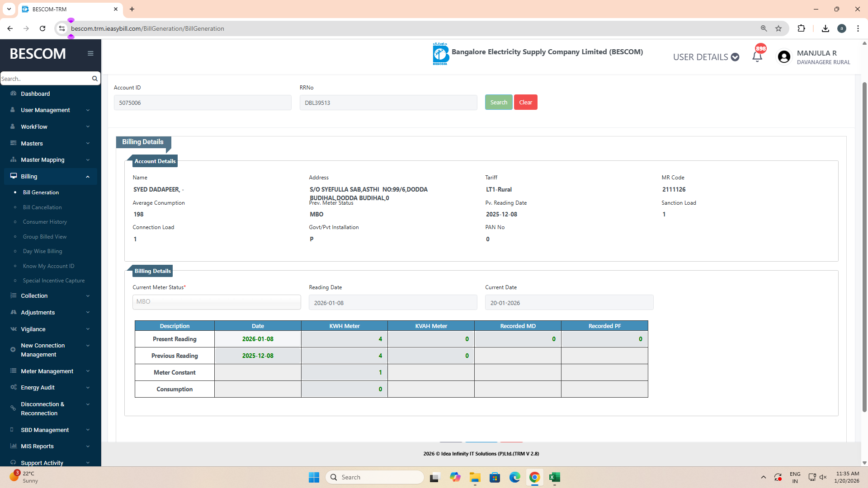The height and width of the screenshot is (488, 868).
Task: Click the notification bell icon
Action: (757, 57)
